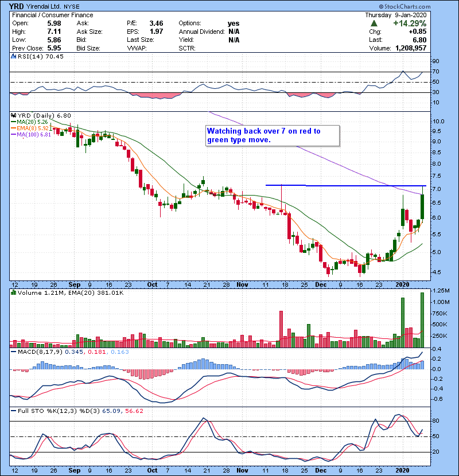Screen dimensions: 459x476
Task: Click the MACD(8,17,9) indicator label
Action: (x=40, y=352)
